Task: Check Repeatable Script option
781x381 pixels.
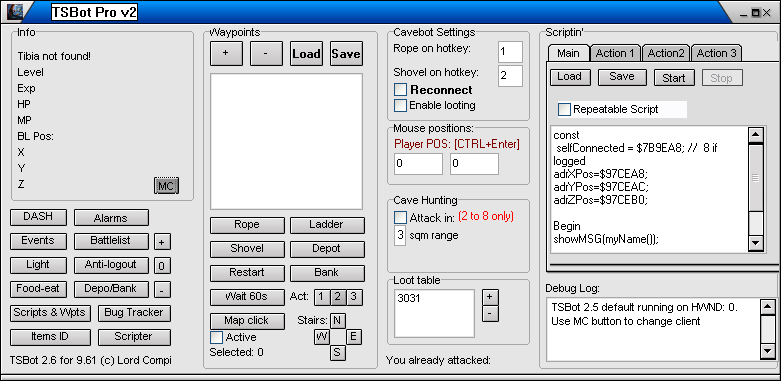Action: pos(564,110)
